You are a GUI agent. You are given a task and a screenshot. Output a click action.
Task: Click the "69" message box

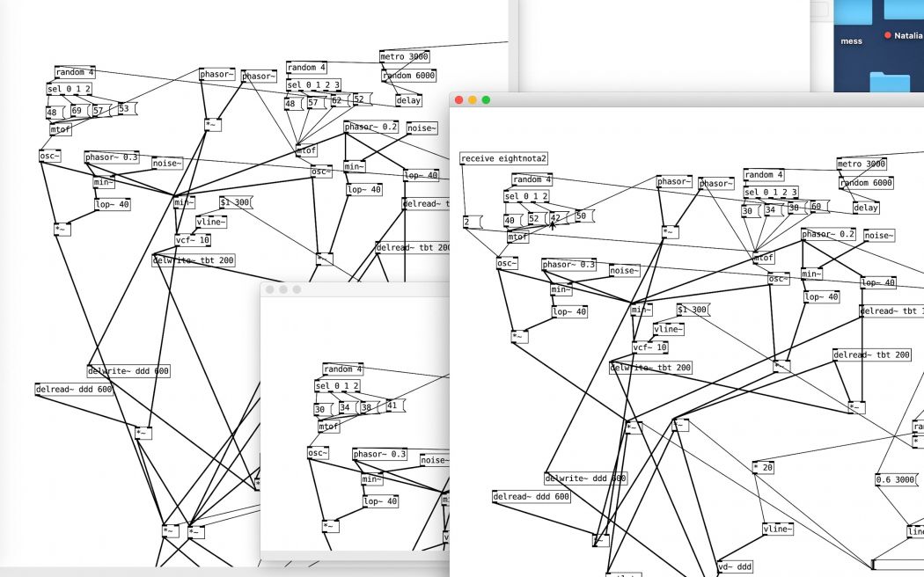point(79,111)
